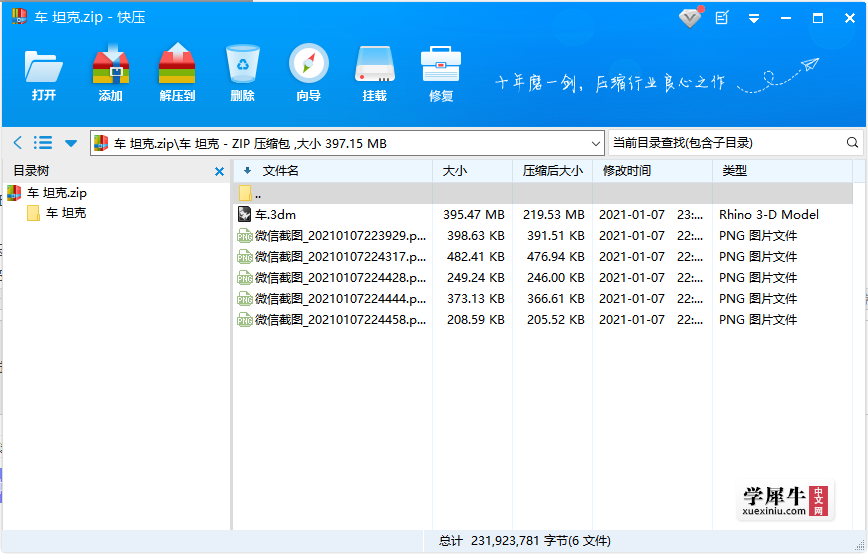Expand the address path dropdown
The image size is (868, 554).
(596, 143)
